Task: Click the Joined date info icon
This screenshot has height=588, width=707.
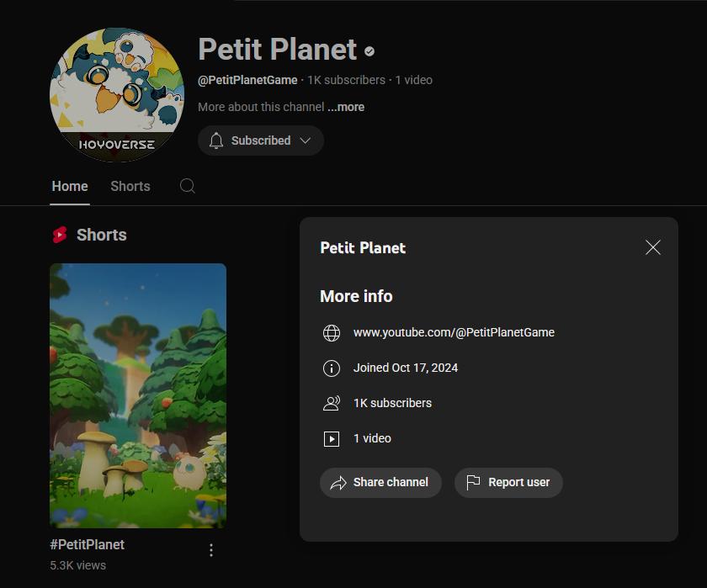Action: [332, 368]
